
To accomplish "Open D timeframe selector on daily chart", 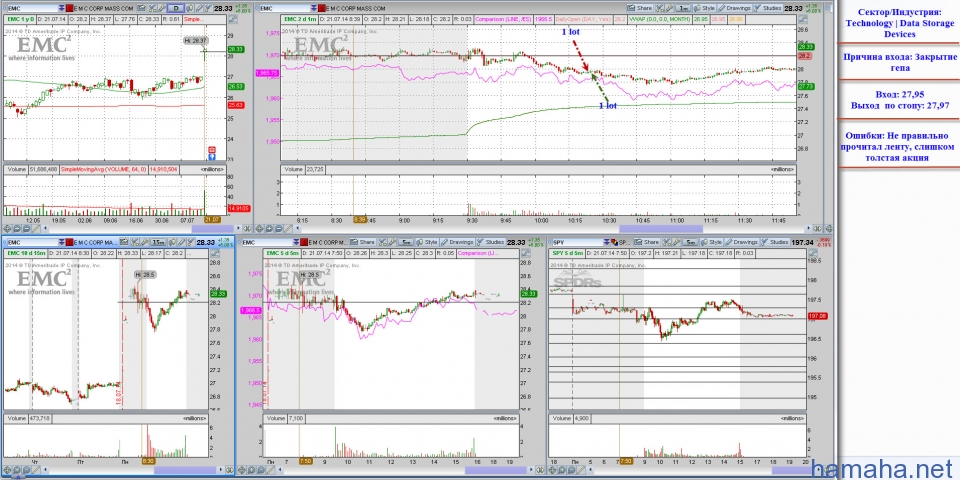I will (176, 8).
